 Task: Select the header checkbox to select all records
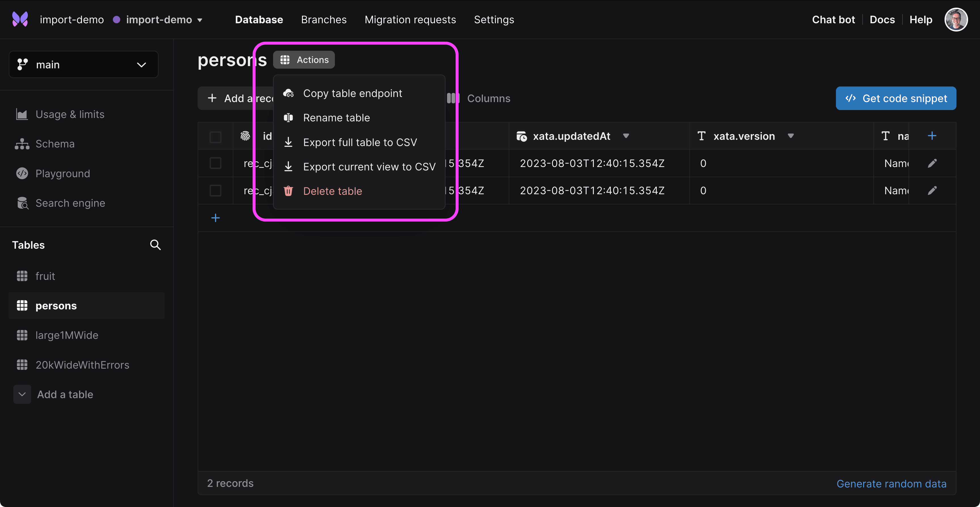[x=215, y=136]
